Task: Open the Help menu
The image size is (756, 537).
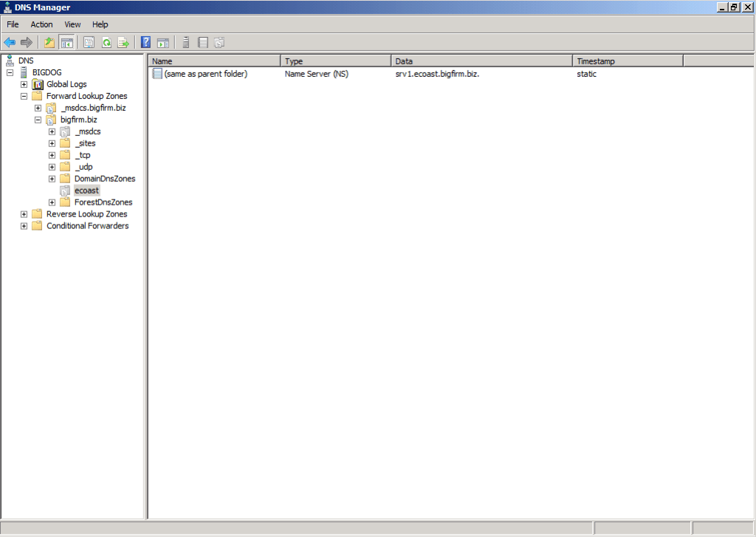Action: (100, 24)
